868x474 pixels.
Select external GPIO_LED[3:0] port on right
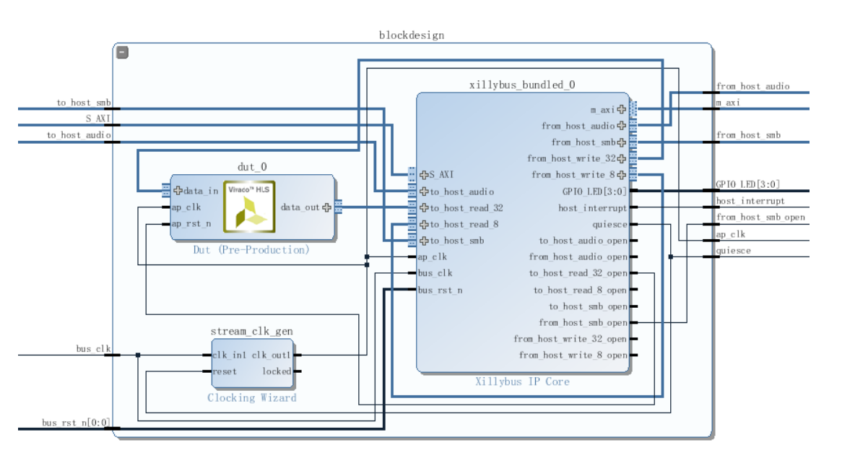click(x=748, y=184)
